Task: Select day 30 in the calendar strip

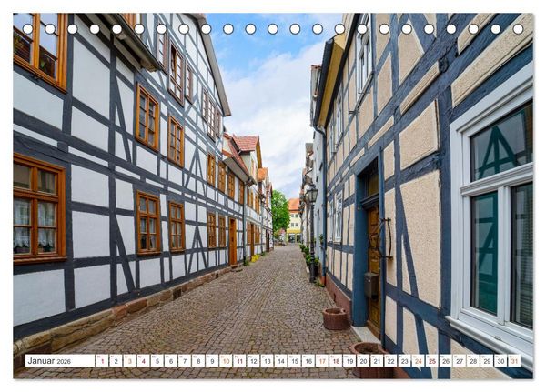Action: pyautogui.click(x=501, y=361)
